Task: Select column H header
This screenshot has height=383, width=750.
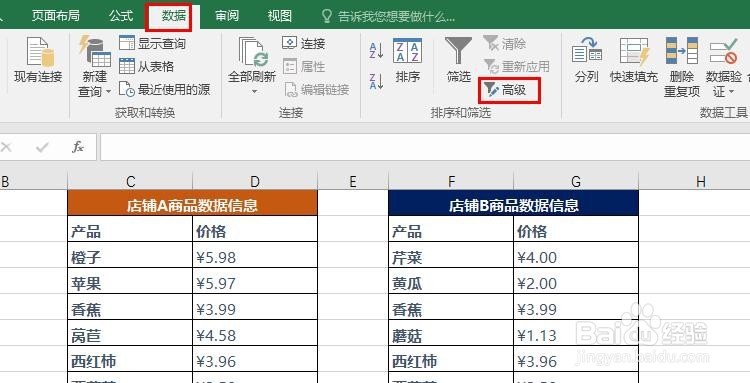Action: [x=701, y=181]
